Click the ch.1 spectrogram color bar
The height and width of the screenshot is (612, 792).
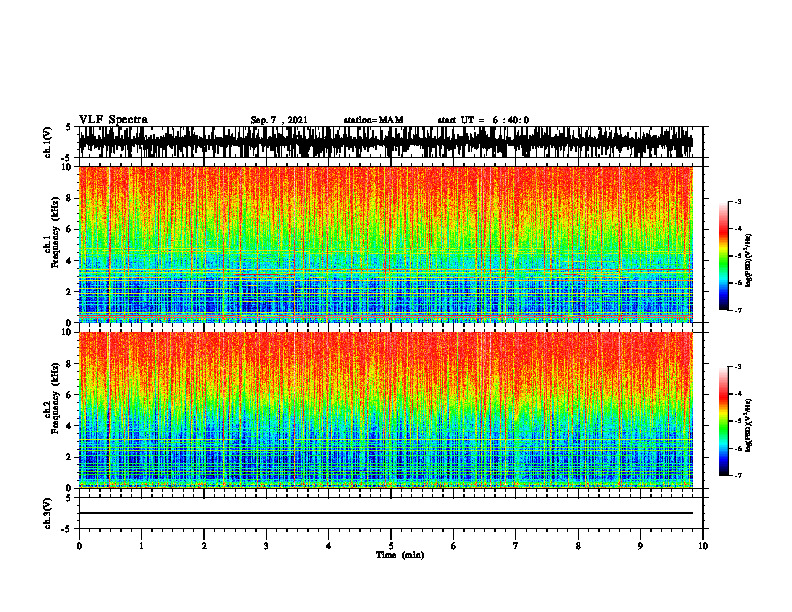pos(723,255)
